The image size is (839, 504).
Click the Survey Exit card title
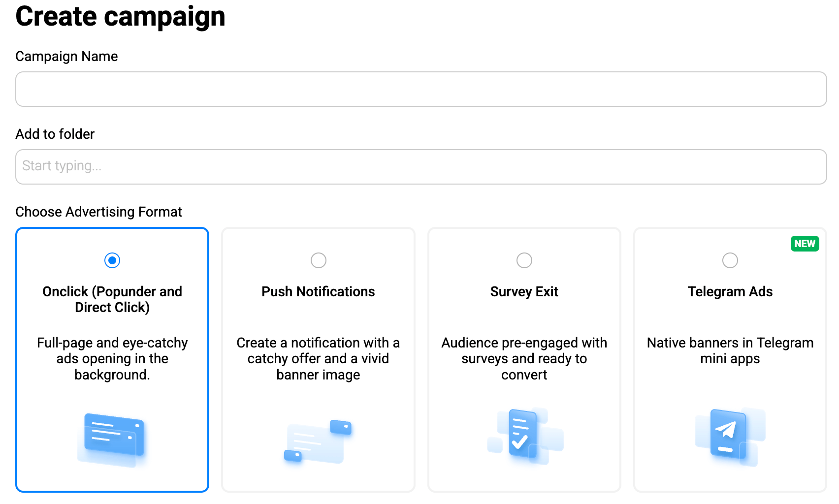[524, 292]
